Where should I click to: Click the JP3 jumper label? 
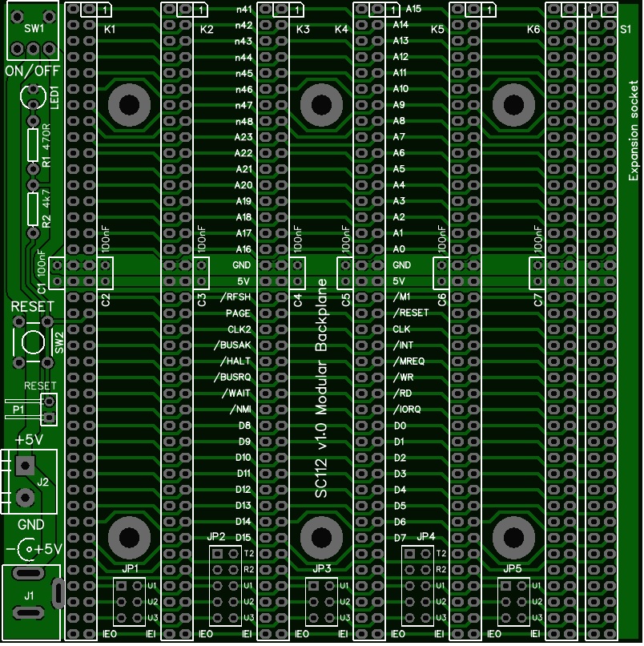[321, 568]
